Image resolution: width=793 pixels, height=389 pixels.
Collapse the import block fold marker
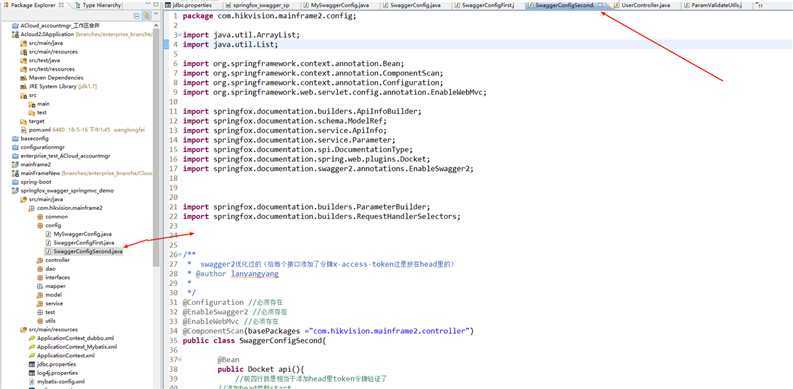point(180,35)
